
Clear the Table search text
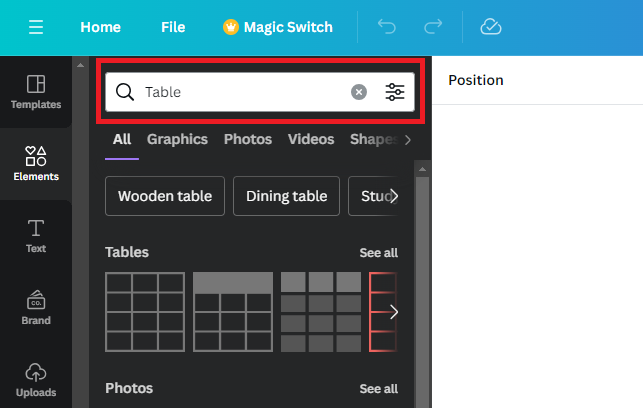tap(359, 92)
